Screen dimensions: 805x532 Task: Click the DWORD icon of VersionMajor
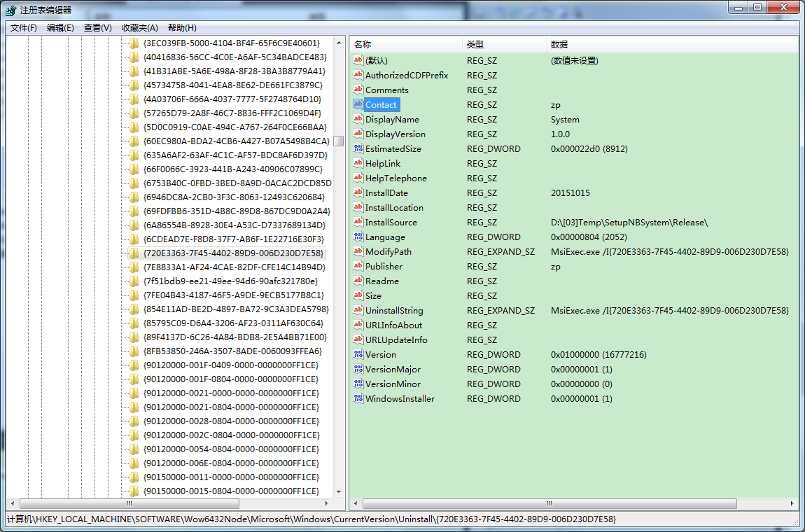pos(358,369)
